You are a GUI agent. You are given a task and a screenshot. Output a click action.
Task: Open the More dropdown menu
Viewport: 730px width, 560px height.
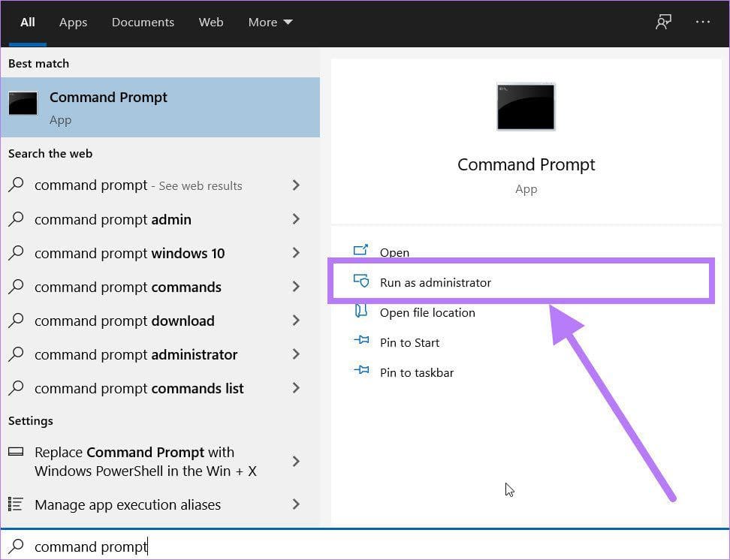tap(270, 23)
